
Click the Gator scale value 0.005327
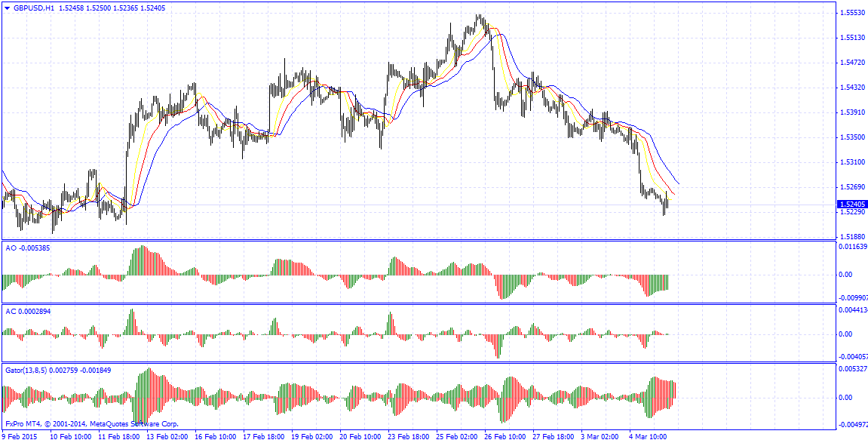pos(854,369)
